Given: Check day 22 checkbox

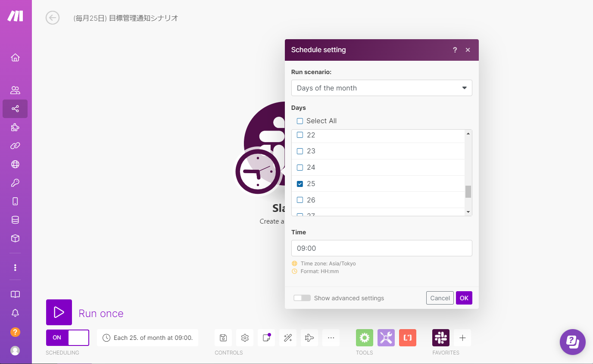Looking at the screenshot, I should [x=300, y=135].
